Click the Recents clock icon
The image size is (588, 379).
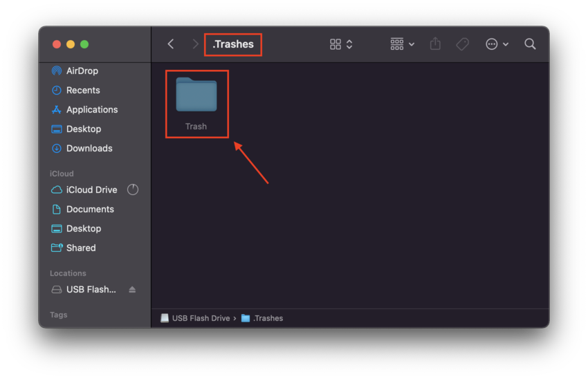pos(57,91)
